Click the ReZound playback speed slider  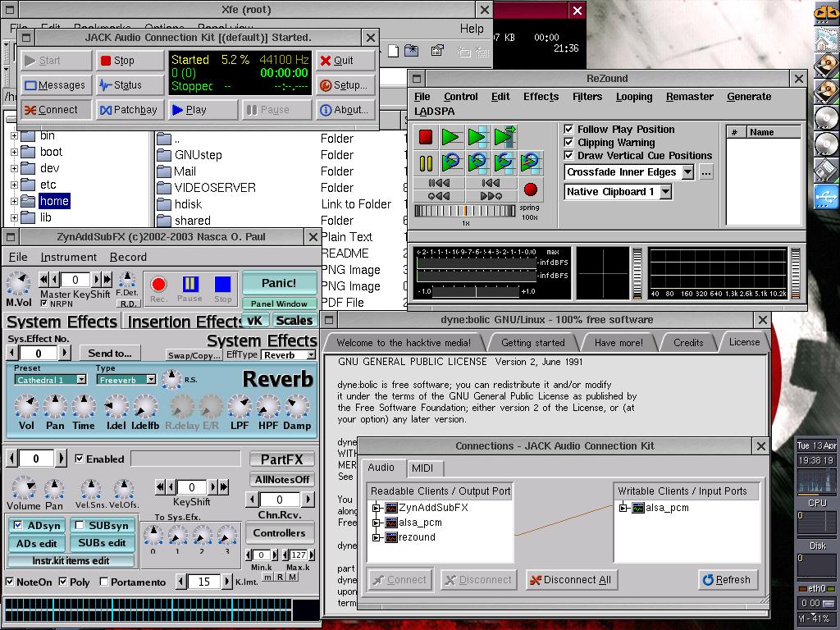pyautogui.click(x=465, y=211)
